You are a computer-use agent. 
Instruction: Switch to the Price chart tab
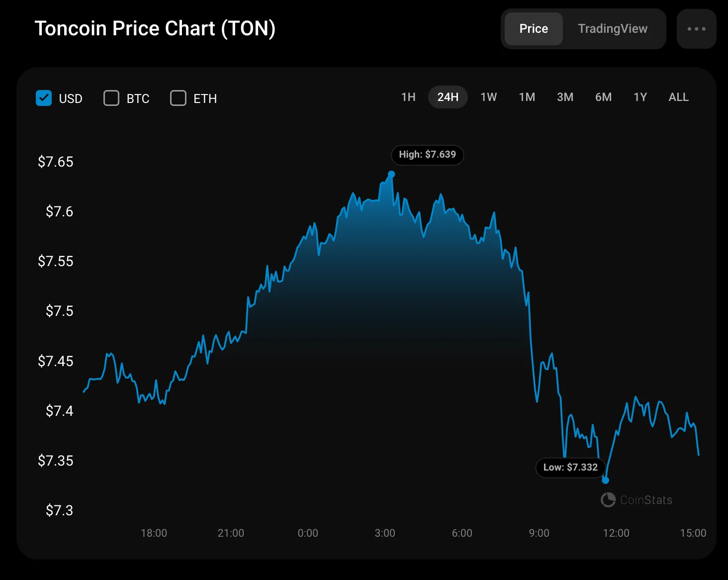tap(534, 29)
